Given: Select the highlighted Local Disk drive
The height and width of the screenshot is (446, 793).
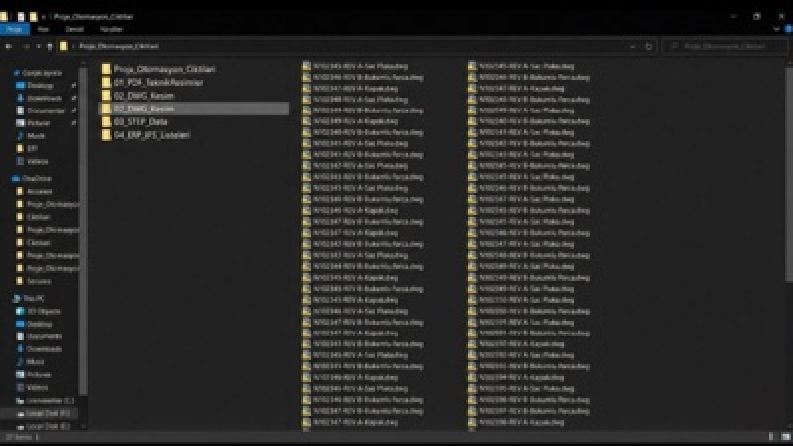Looking at the screenshot, I should point(39,414).
